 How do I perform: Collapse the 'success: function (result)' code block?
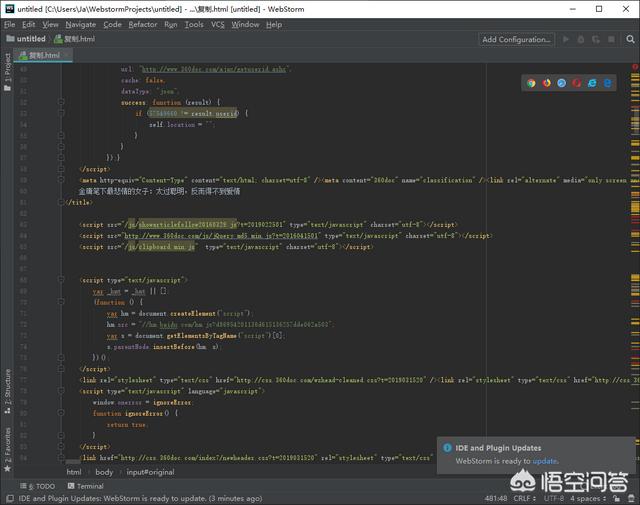pyautogui.click(x=61, y=102)
